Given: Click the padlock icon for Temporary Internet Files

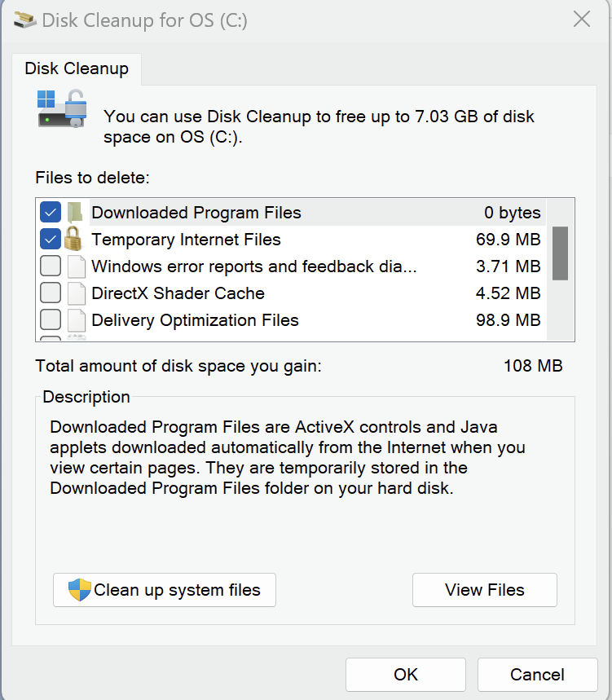Looking at the screenshot, I should click(x=73, y=239).
